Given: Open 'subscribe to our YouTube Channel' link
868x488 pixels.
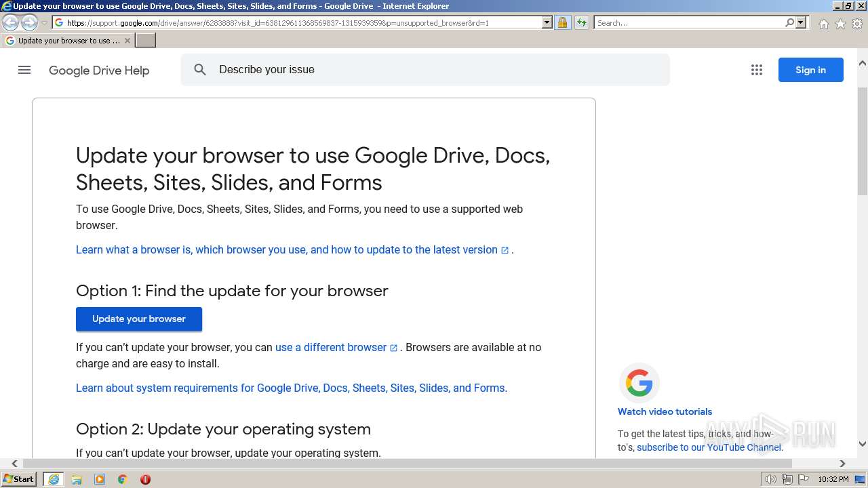Looking at the screenshot, I should 709,447.
